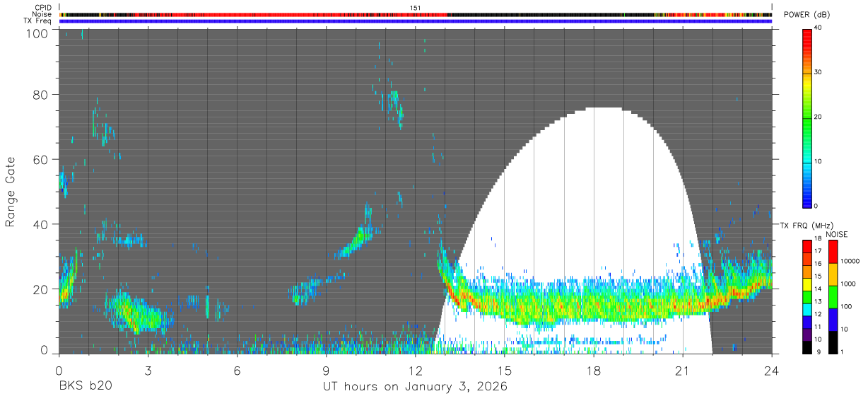Click Range Gate tick label "60"
This screenshot has width=868, height=401.
[40, 160]
